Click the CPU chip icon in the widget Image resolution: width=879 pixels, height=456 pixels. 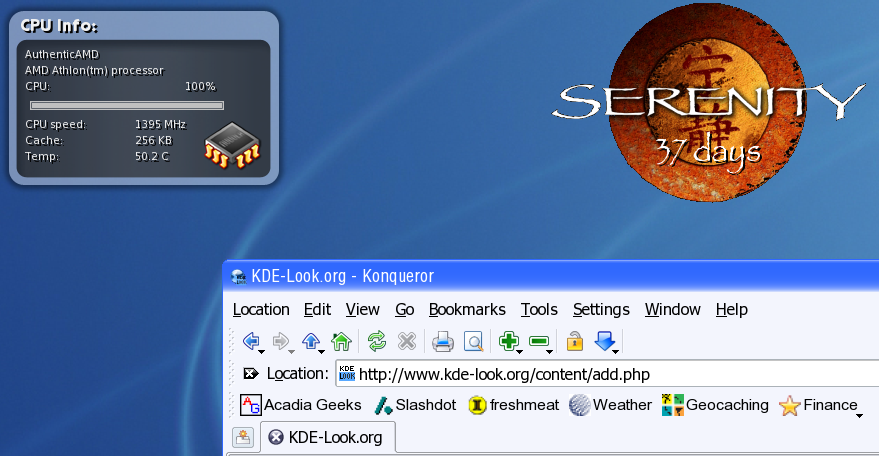[232, 145]
